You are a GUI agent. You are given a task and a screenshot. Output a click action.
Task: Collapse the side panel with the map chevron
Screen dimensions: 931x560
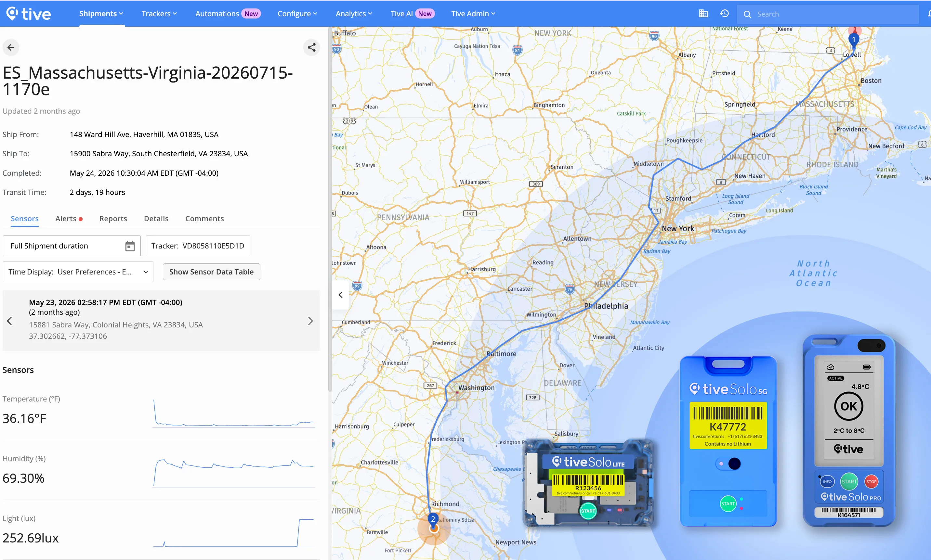coord(341,295)
